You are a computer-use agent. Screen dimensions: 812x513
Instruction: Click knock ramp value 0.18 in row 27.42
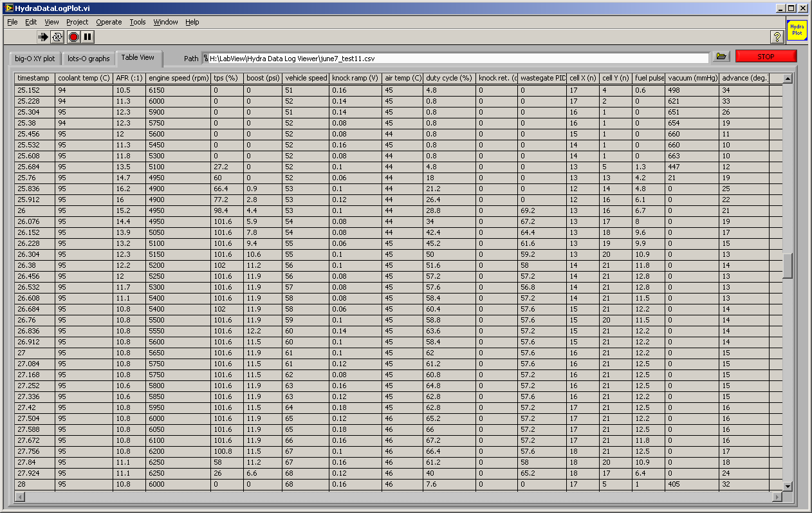point(356,407)
